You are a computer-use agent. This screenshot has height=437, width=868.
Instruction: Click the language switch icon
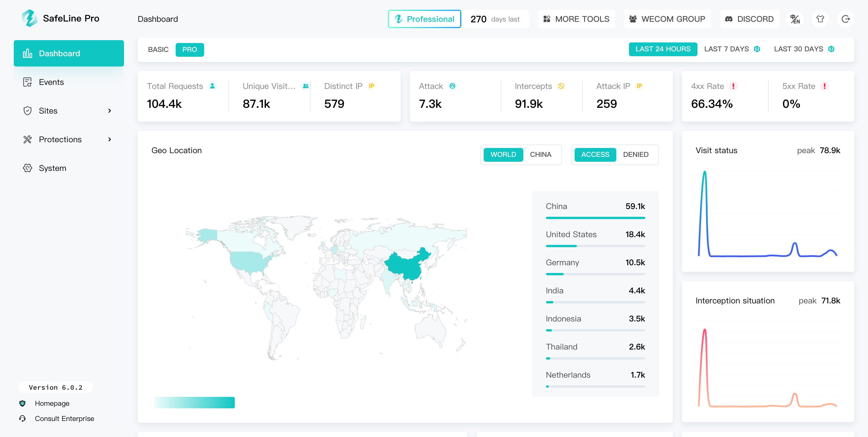(x=795, y=19)
